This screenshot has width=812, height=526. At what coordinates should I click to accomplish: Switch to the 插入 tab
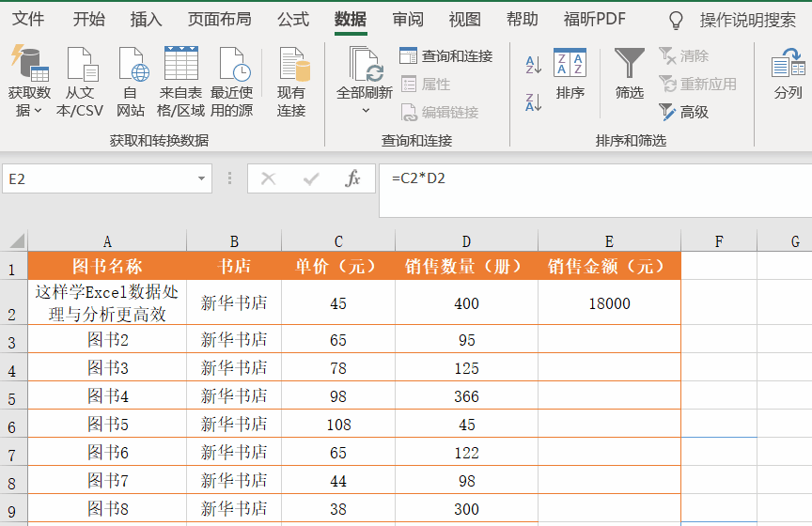(x=146, y=19)
